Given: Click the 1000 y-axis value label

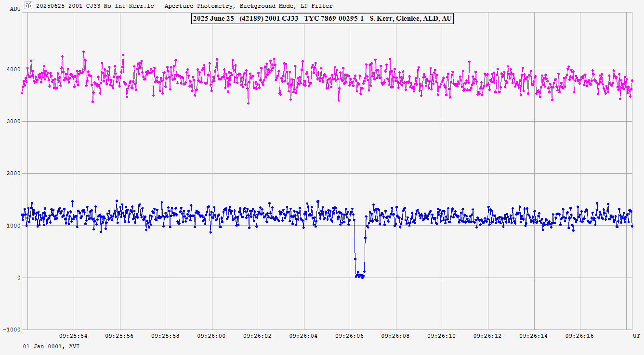Looking at the screenshot, I should [x=13, y=226].
